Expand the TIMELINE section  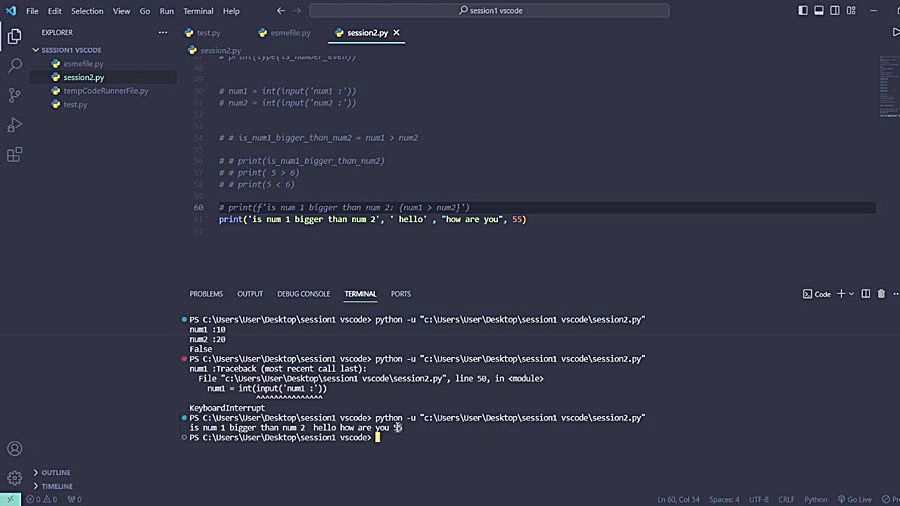coord(57,486)
